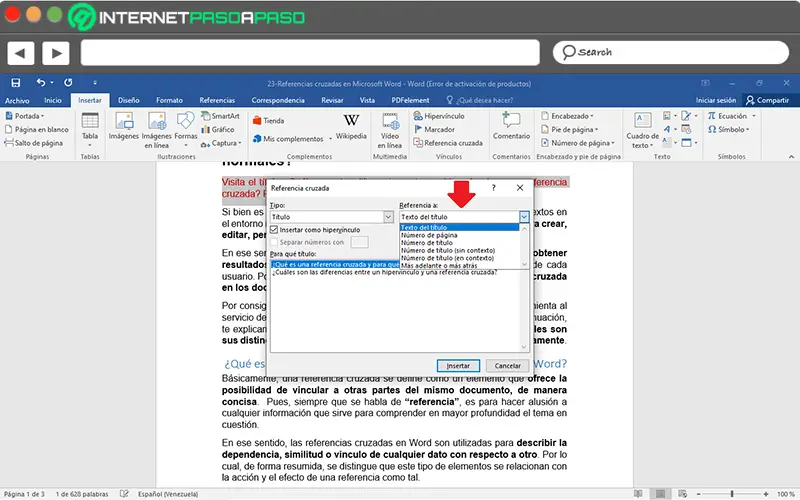Click the Compartir button
The height and width of the screenshot is (500, 800).
[x=767, y=101]
